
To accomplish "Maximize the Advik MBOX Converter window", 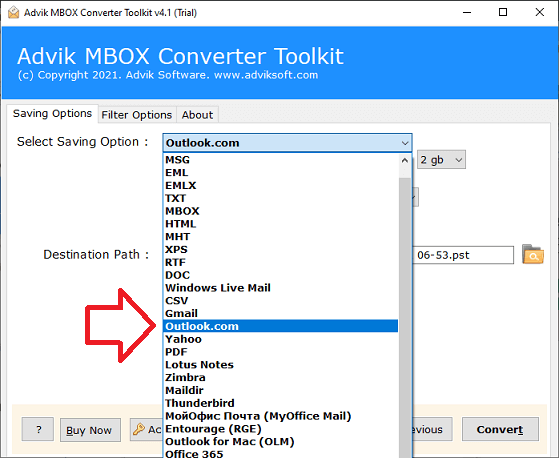I will pos(503,12).
